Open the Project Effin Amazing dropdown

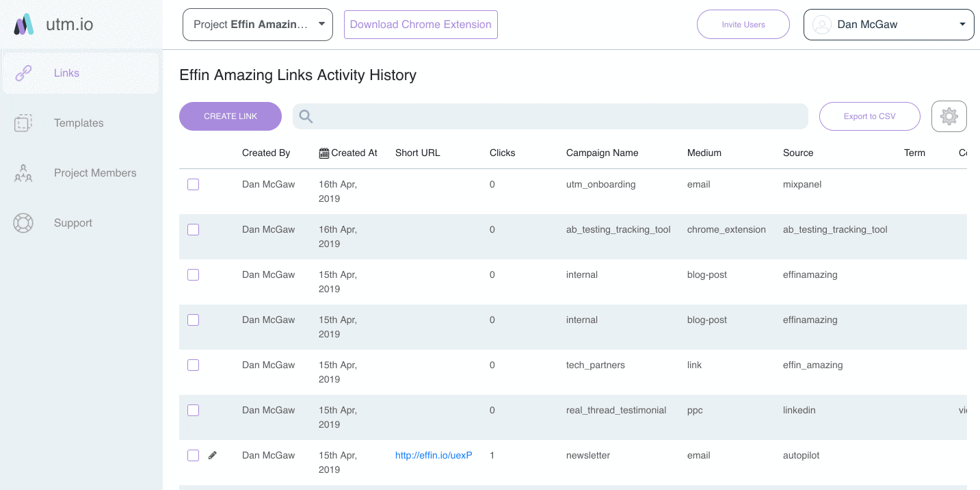click(258, 25)
